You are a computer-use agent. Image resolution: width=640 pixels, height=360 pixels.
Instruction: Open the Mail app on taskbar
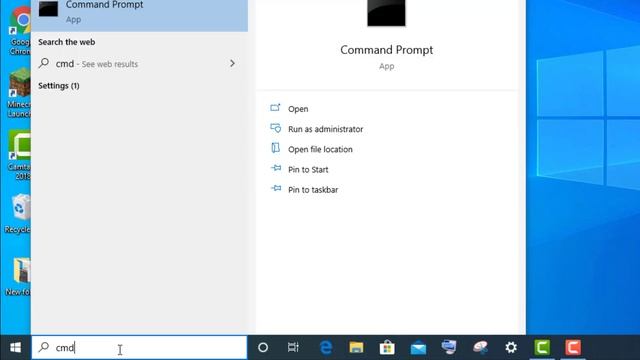pos(418,348)
